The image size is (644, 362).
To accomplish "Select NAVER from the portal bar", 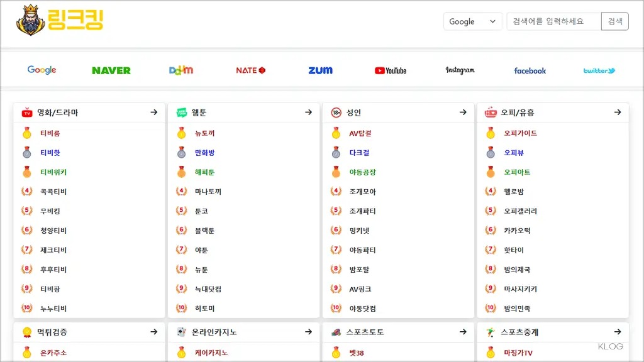I will pyautogui.click(x=111, y=70).
